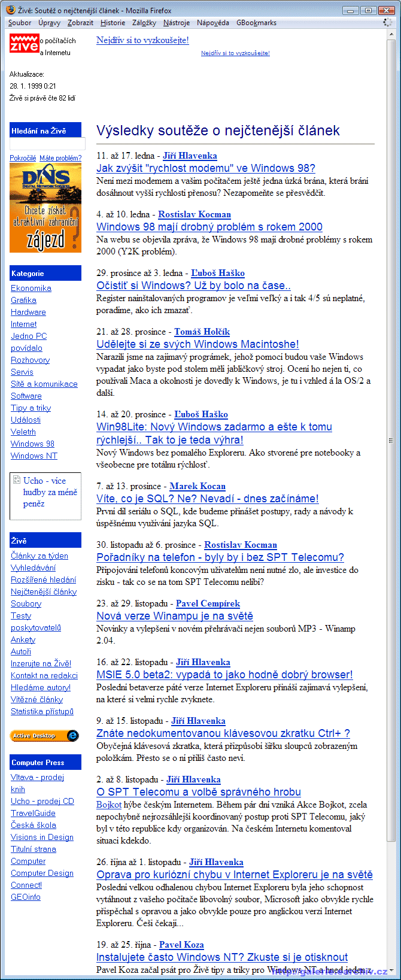
Task: Open Inzerujte na Živě! link
Action: tap(41, 663)
